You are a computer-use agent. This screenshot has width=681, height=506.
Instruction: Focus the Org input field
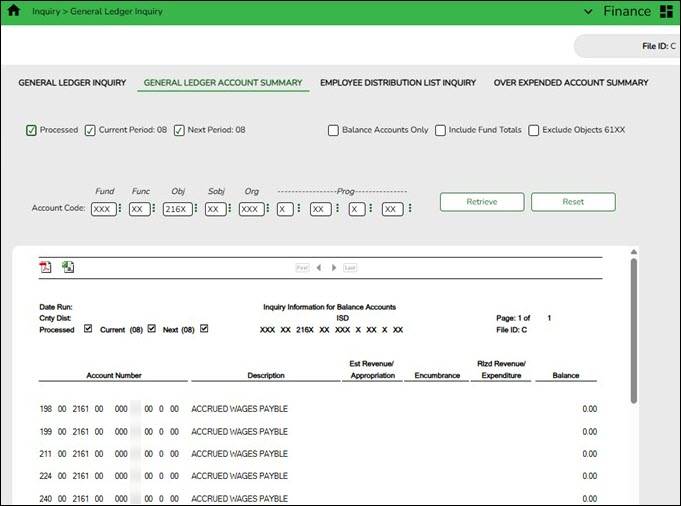(x=251, y=209)
